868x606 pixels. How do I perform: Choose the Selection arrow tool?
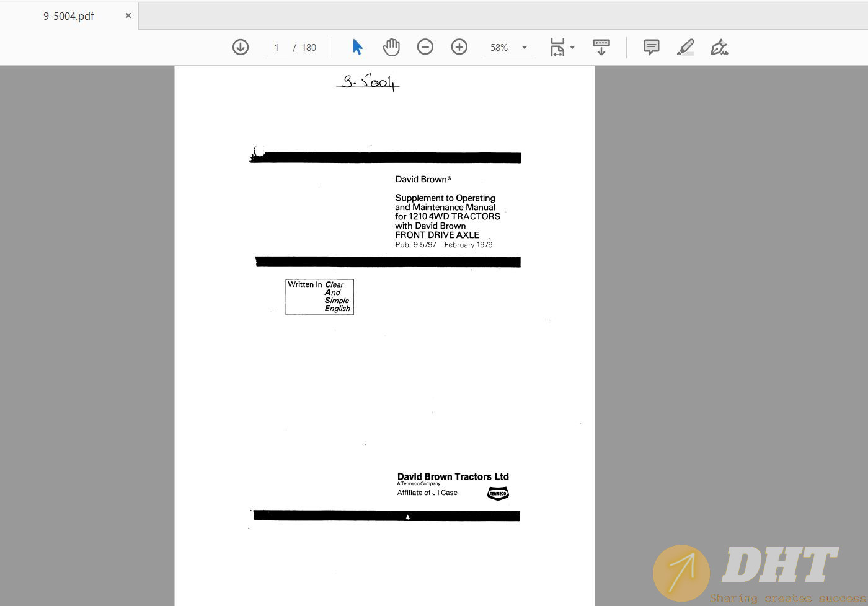tap(357, 47)
